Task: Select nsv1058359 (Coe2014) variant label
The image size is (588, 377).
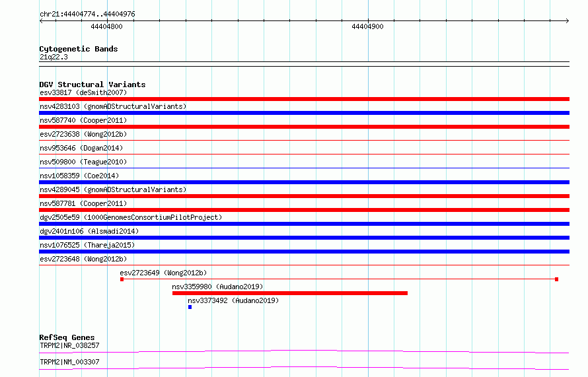Action: (79, 176)
